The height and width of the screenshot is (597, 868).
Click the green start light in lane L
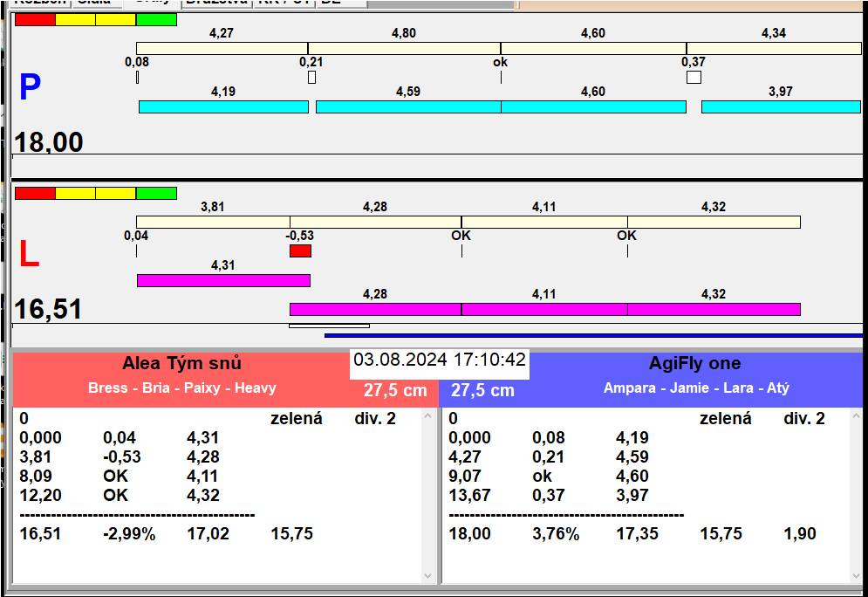coord(156,193)
